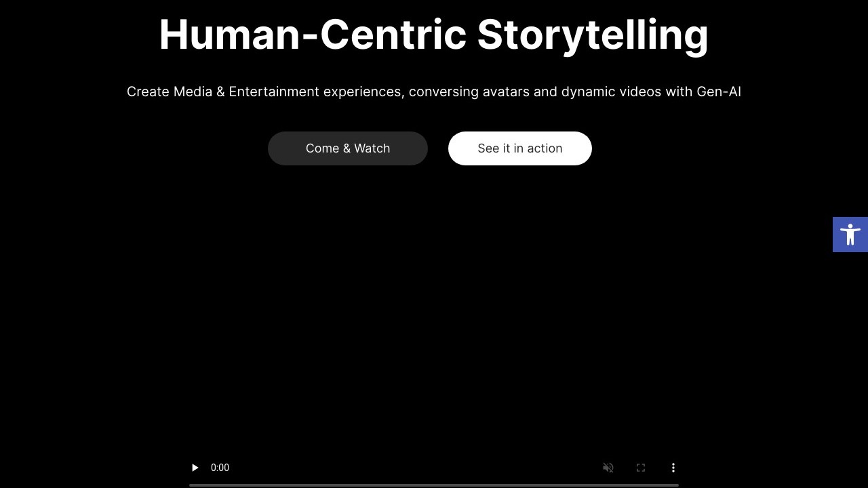Choose the white See it in action pill
The height and width of the screenshot is (488, 868).
point(519,148)
